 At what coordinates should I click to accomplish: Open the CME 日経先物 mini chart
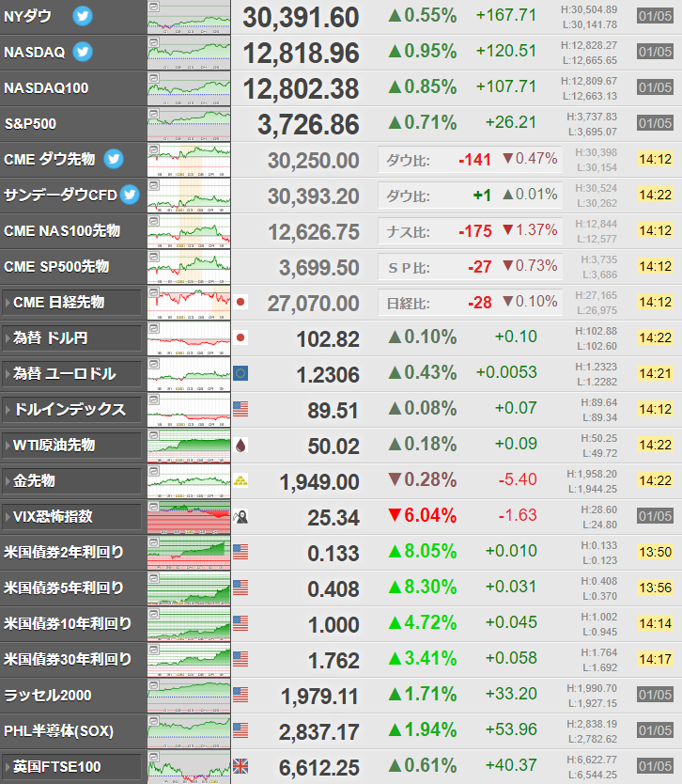189,303
